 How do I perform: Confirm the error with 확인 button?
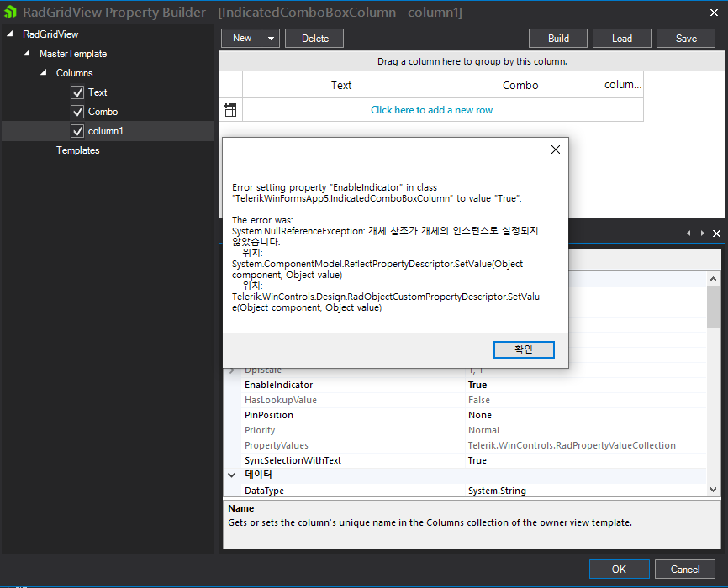tap(524, 349)
